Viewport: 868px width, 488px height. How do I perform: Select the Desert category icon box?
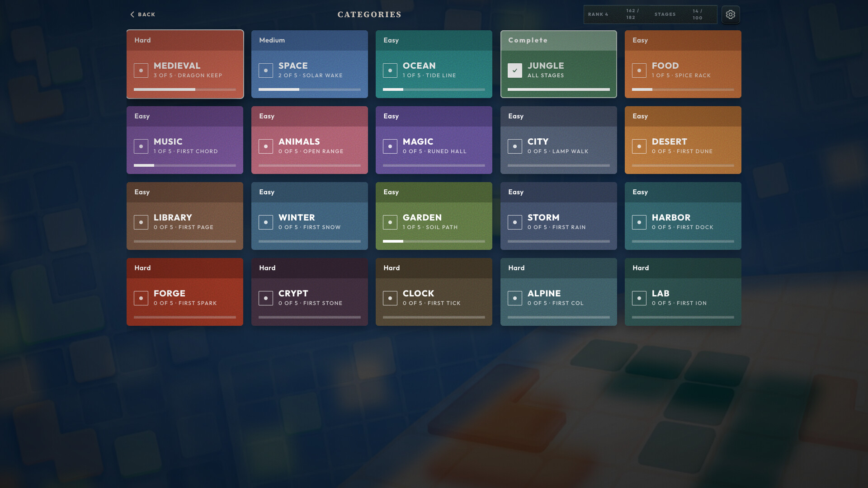click(639, 146)
